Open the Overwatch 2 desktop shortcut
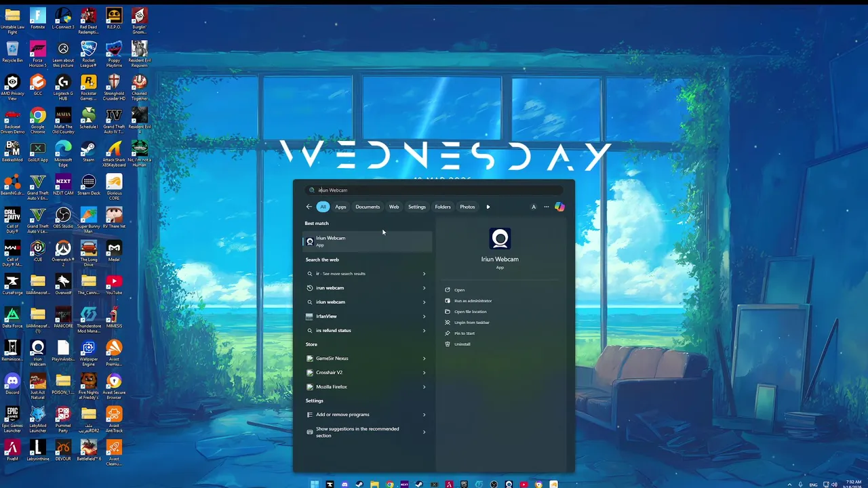868x488 pixels. tap(63, 253)
